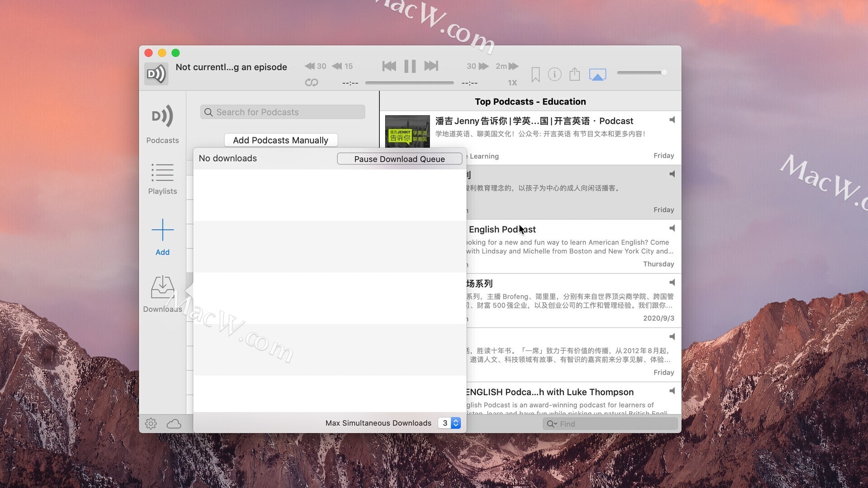Change the 1X playback speed

(x=512, y=83)
